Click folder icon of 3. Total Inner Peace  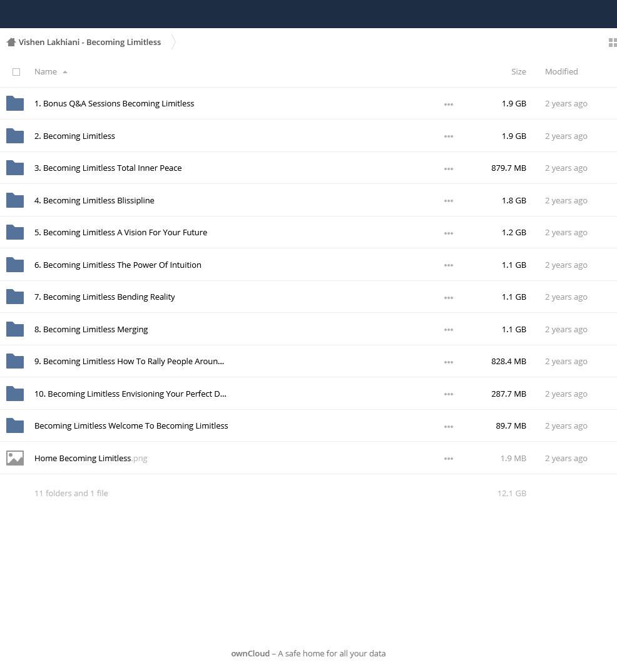pyautogui.click(x=15, y=168)
